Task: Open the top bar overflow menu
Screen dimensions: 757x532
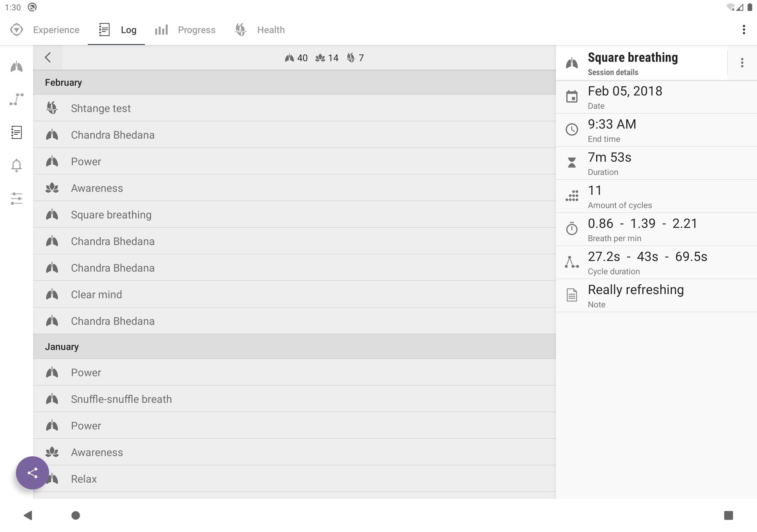Action: (743, 30)
